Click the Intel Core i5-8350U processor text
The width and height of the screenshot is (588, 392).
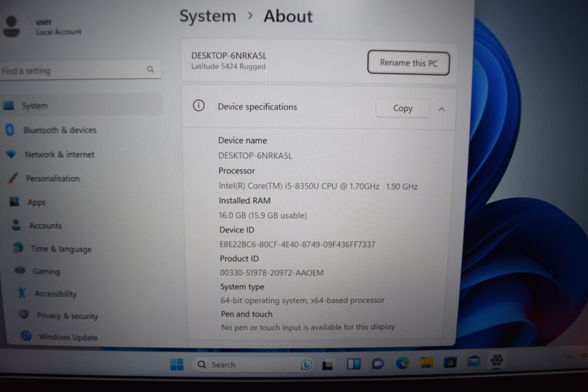click(x=318, y=186)
